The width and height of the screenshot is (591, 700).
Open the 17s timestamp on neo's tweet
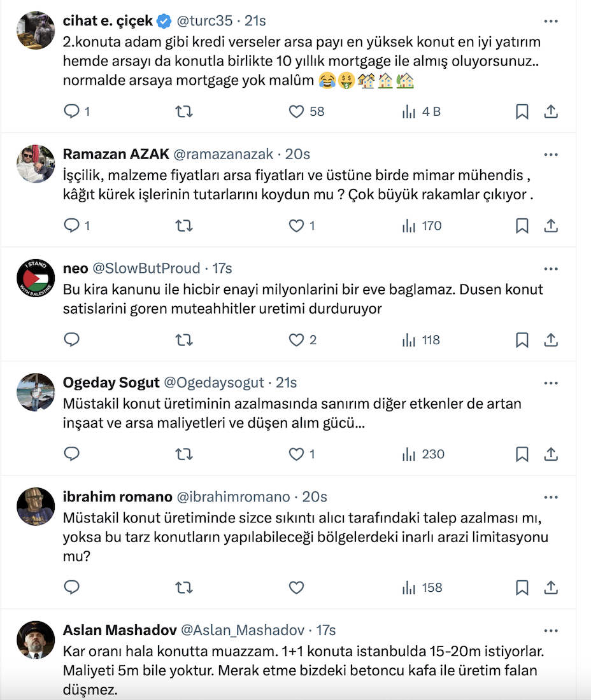tap(222, 269)
